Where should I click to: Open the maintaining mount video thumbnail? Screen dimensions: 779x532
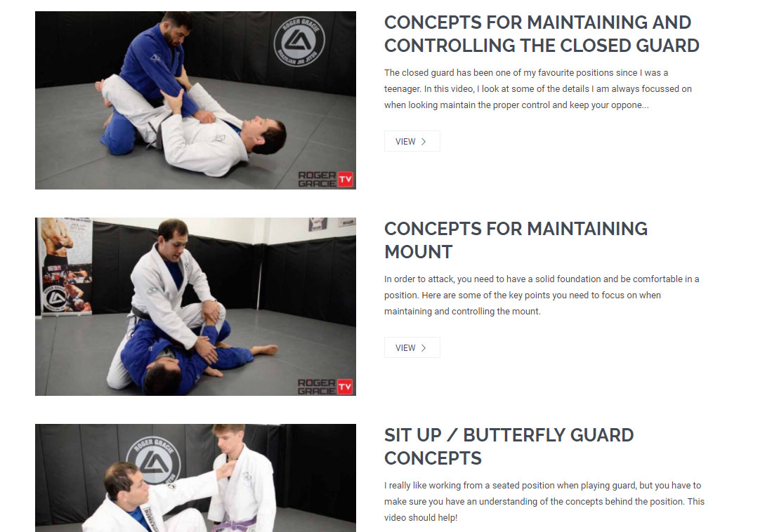195,307
